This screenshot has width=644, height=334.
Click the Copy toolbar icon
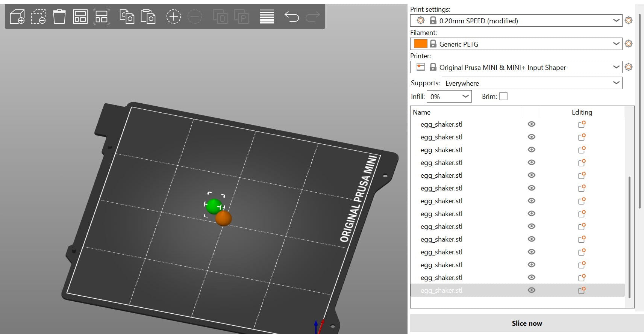pyautogui.click(x=127, y=17)
